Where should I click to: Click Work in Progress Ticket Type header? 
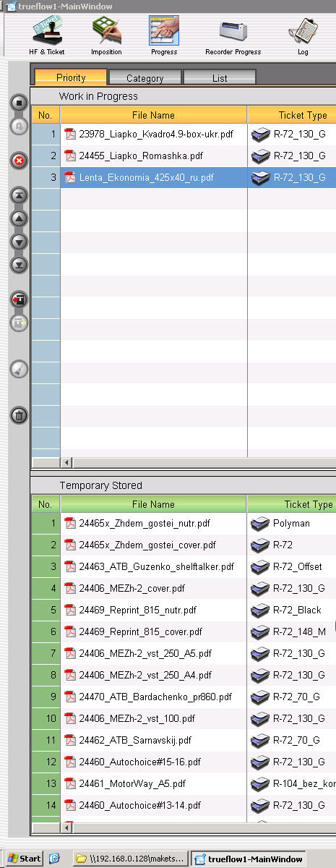(292, 115)
